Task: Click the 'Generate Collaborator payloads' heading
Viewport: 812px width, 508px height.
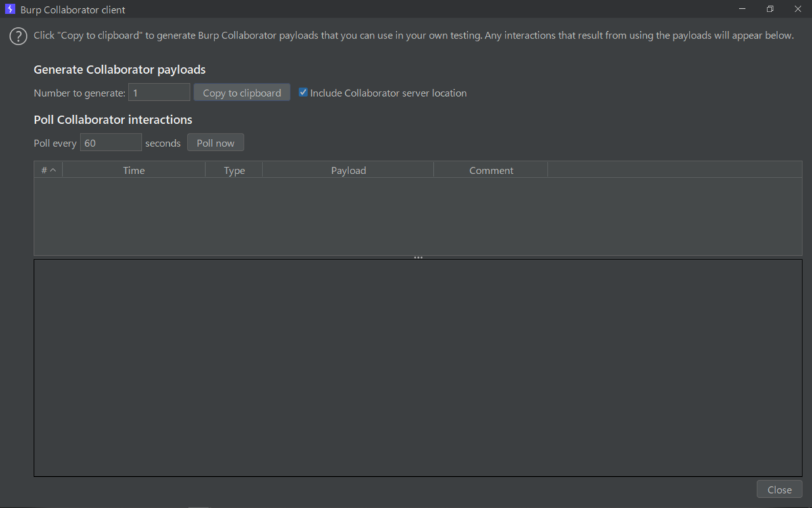Action: [x=120, y=70]
